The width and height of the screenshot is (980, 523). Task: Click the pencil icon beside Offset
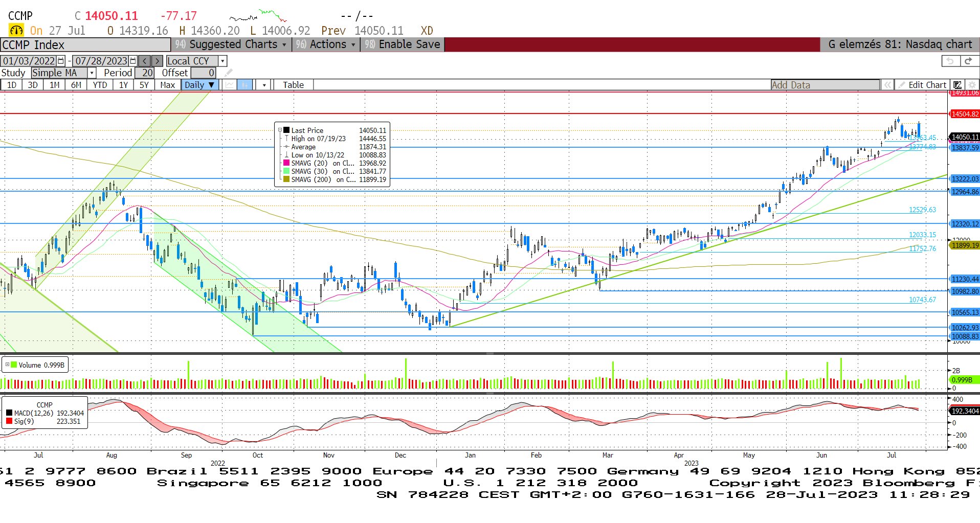point(228,73)
